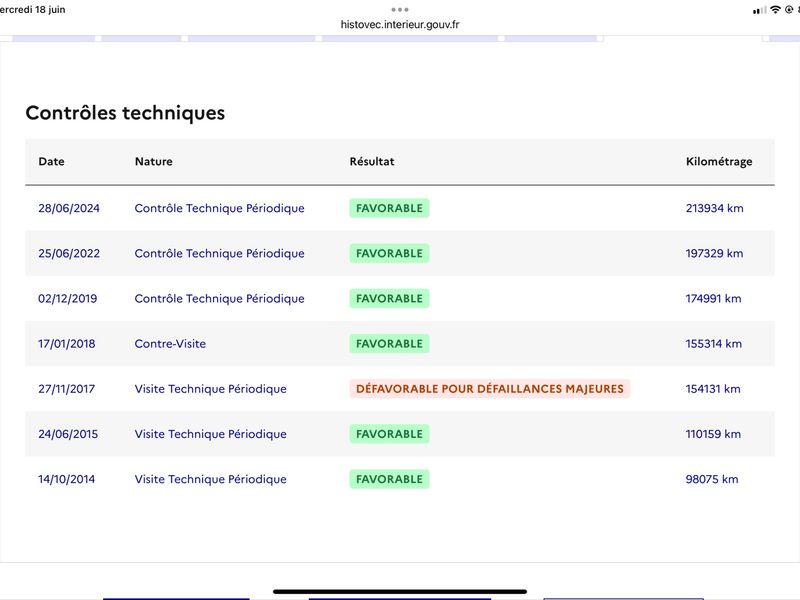The image size is (800, 600).
Task: Click "Contrôle Technique Périodique" in the 02/12/2019 row
Action: click(x=219, y=298)
